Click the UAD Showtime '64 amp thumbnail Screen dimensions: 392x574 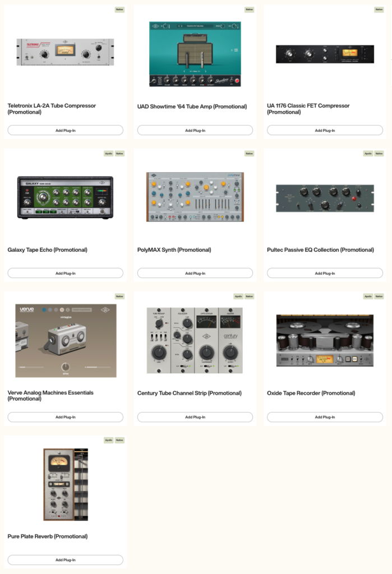(x=195, y=54)
